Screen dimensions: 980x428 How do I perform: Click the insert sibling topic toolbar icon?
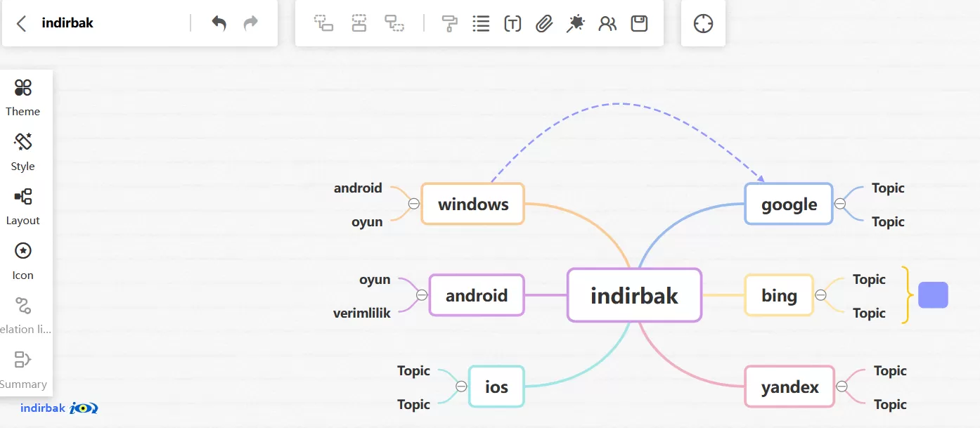point(359,23)
